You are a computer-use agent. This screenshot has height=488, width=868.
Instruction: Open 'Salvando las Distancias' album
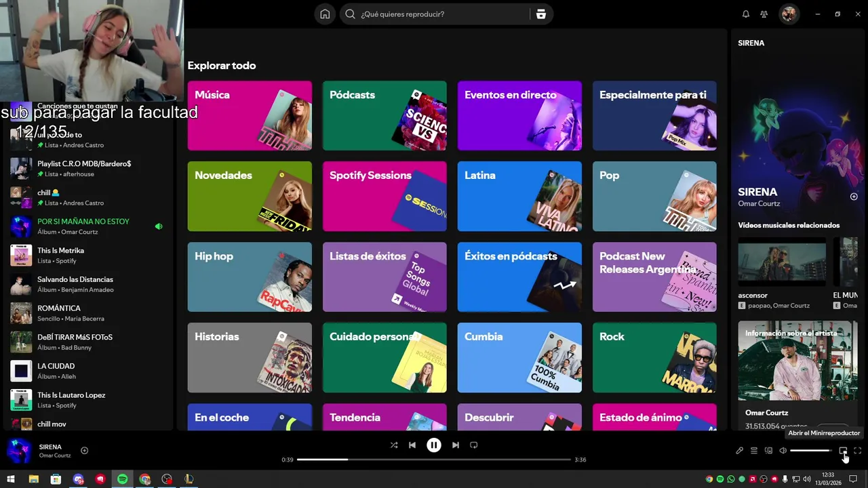click(88, 285)
